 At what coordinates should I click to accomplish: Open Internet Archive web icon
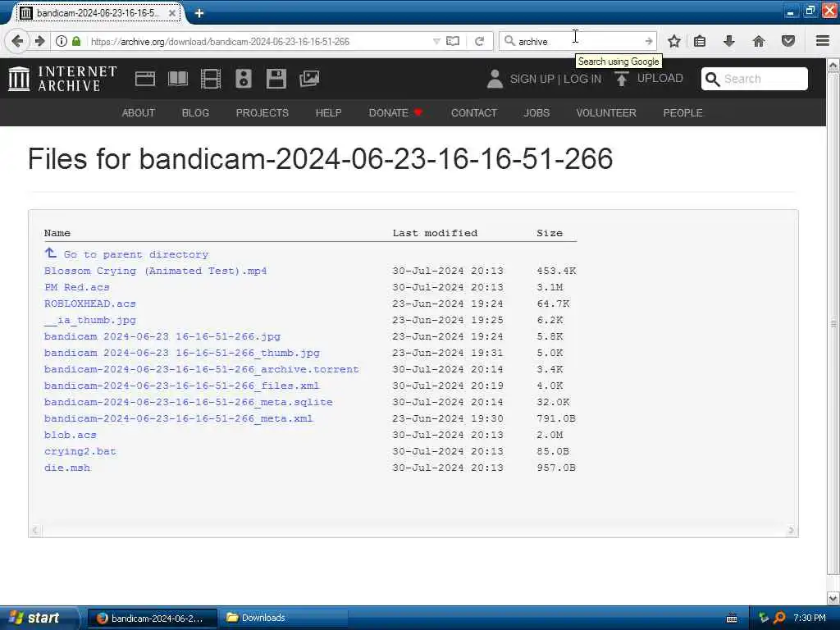click(144, 79)
